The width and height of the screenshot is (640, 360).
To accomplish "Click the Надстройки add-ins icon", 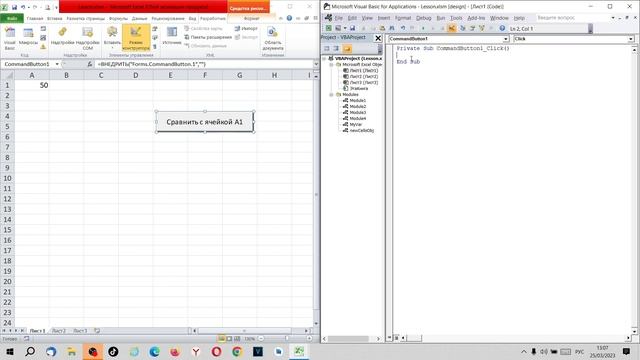I will pyautogui.click(x=62, y=37).
